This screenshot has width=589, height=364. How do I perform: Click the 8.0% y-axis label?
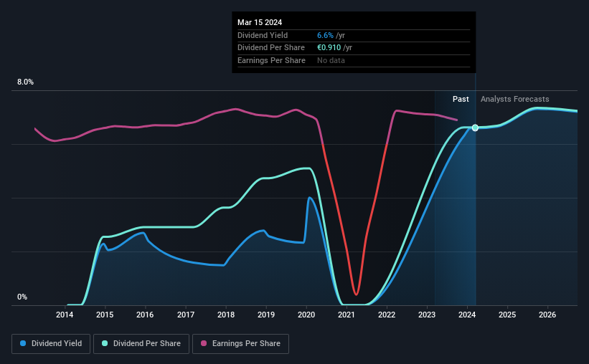[25, 82]
